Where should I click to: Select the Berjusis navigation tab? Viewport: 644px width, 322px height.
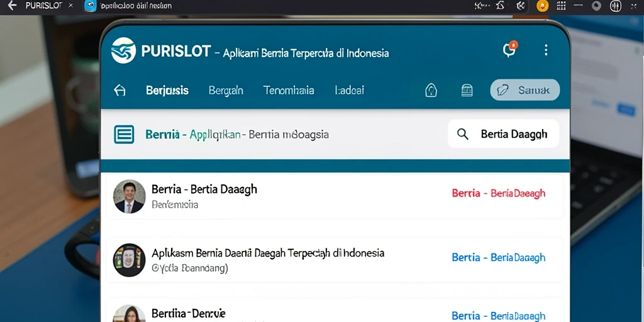(167, 91)
